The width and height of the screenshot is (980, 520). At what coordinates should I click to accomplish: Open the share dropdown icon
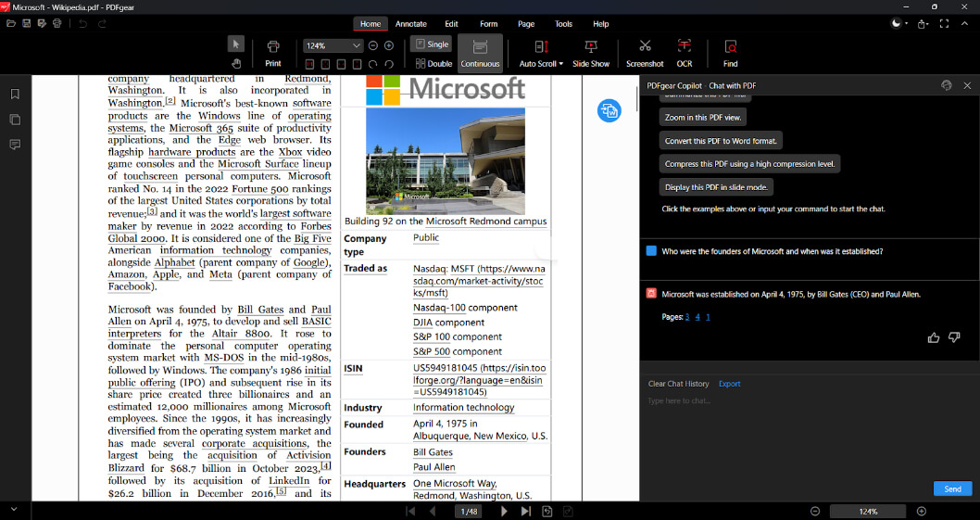coord(923,24)
